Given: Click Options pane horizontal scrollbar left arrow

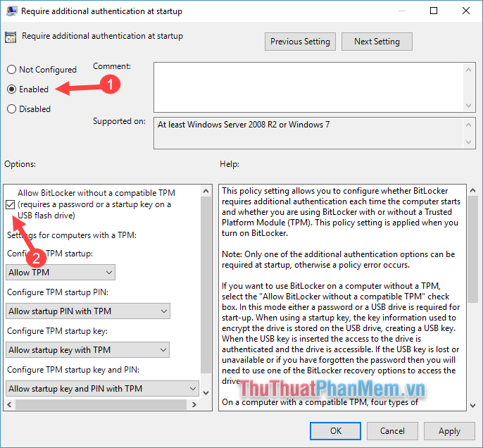Looking at the screenshot, I should click(x=10, y=404).
